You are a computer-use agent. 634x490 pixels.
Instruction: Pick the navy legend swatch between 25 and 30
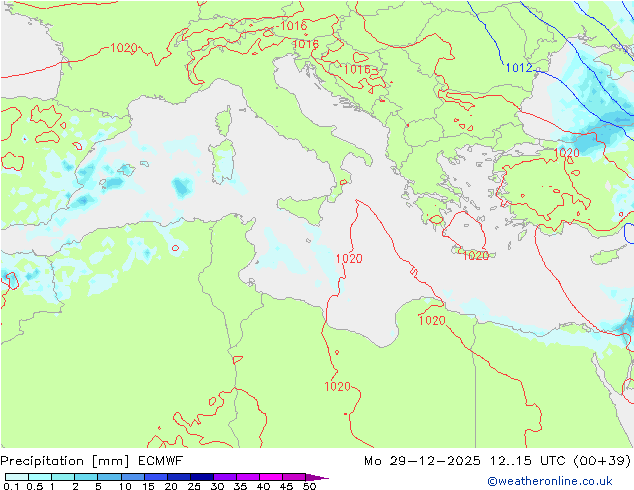[202, 477]
